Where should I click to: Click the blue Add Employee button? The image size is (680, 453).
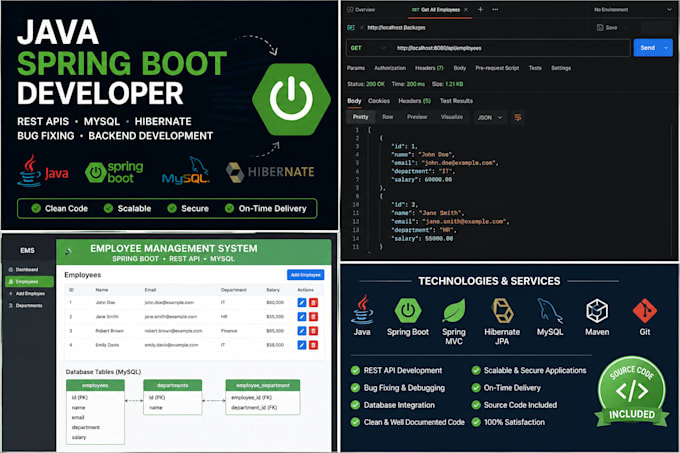305,275
